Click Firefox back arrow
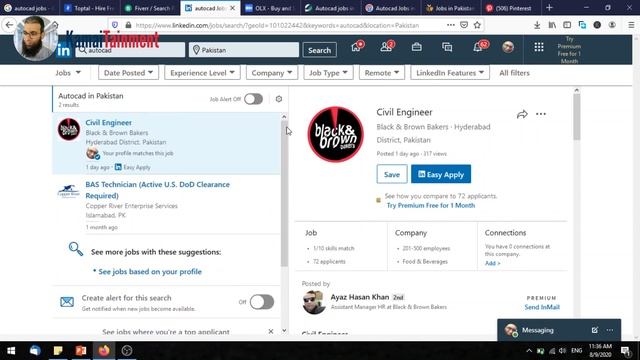Viewport: 640px width, 360px height. point(9,25)
